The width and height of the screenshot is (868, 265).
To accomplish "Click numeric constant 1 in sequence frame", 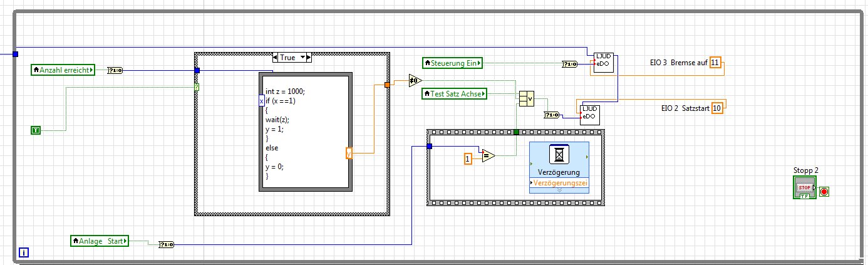I will click(x=467, y=159).
